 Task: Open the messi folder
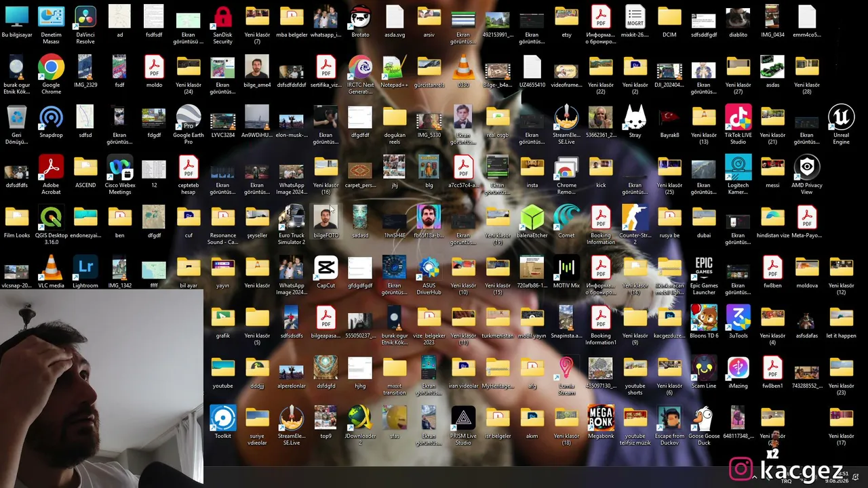pyautogui.click(x=772, y=174)
